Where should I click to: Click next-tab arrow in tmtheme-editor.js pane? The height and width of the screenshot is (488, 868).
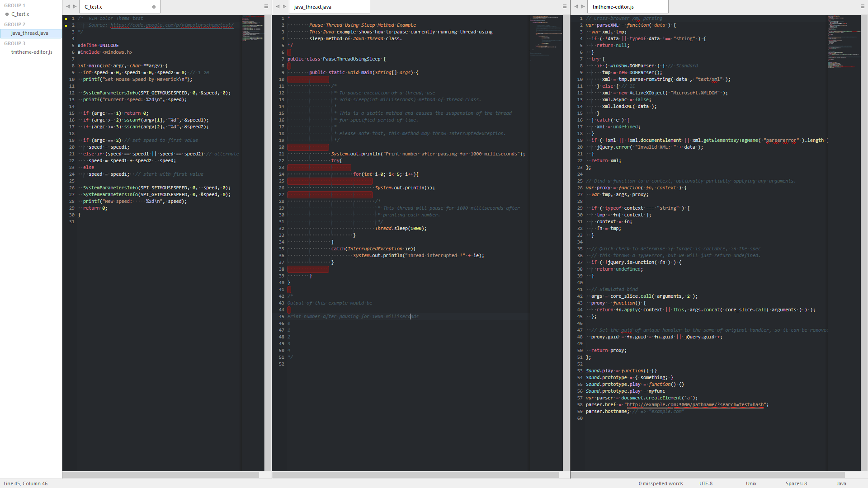(583, 7)
